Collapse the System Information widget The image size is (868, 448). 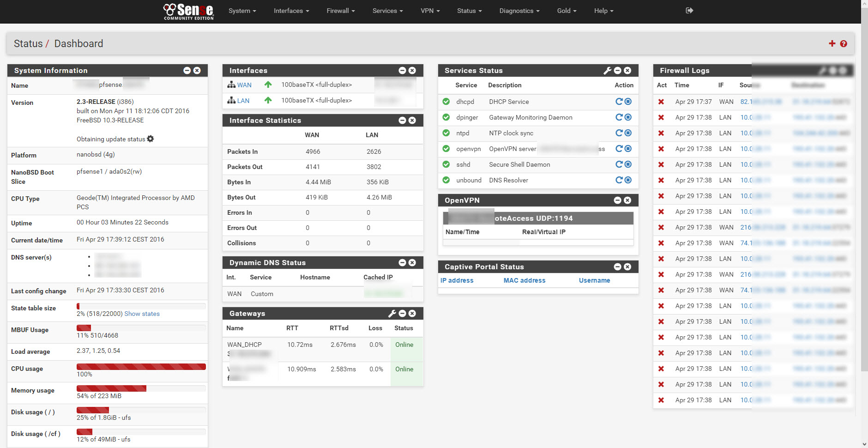pos(187,70)
